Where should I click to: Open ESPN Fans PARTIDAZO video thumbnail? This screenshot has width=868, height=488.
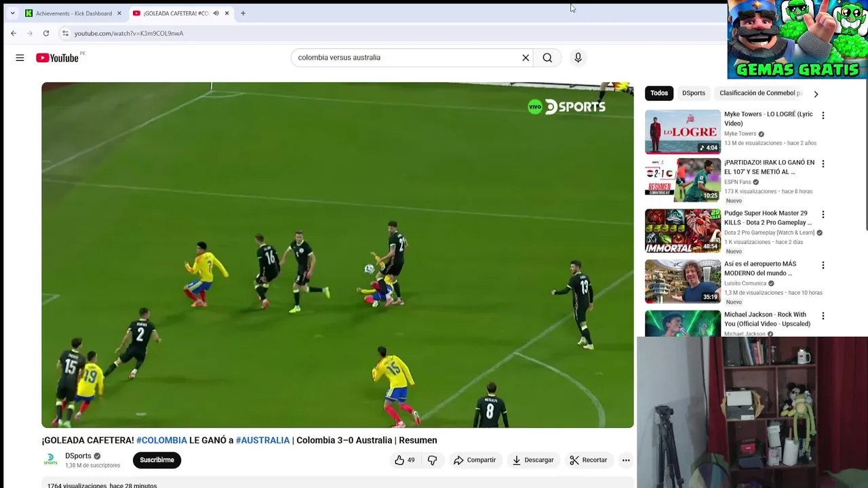[x=682, y=180]
